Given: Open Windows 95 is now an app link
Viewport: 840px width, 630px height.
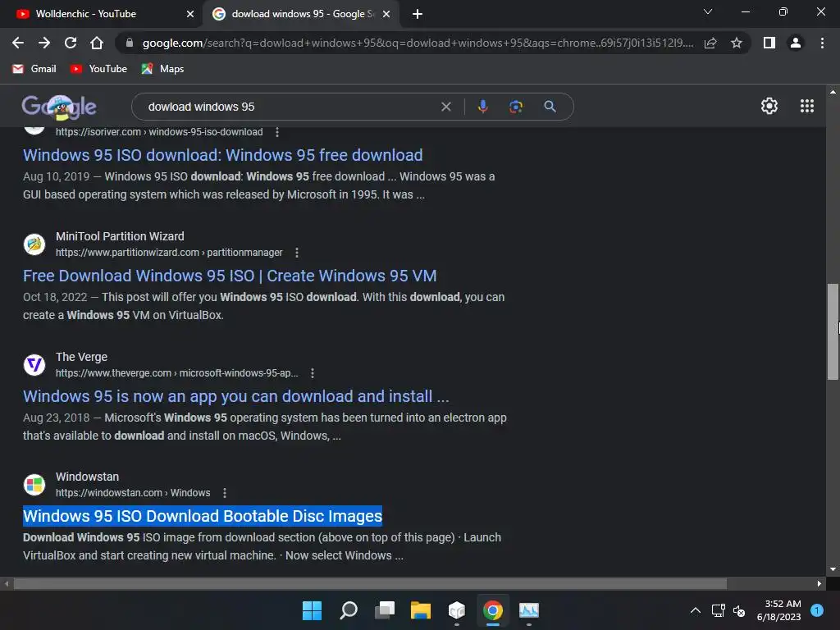Looking at the screenshot, I should click(235, 396).
